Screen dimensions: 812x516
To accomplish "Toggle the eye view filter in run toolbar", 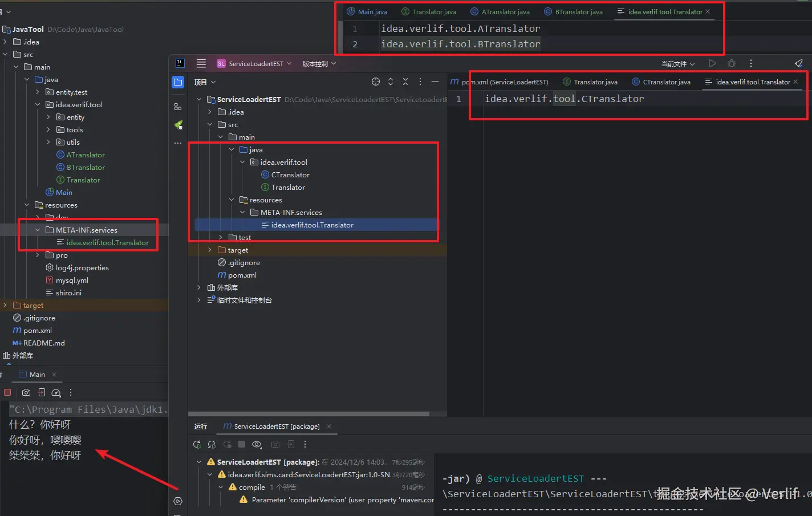I will click(257, 444).
